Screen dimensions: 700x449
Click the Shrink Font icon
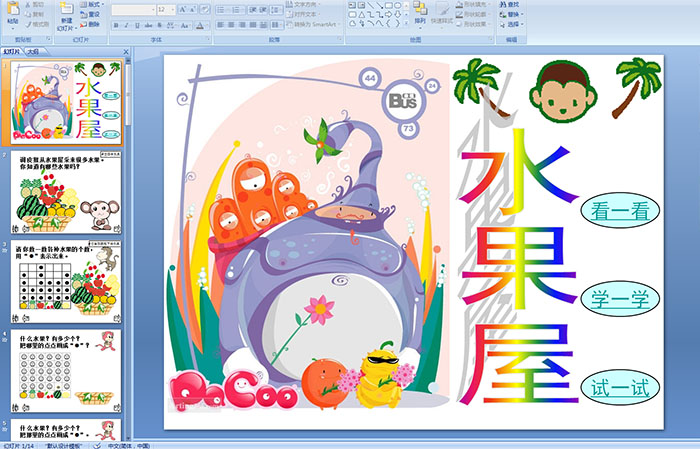coord(193,9)
